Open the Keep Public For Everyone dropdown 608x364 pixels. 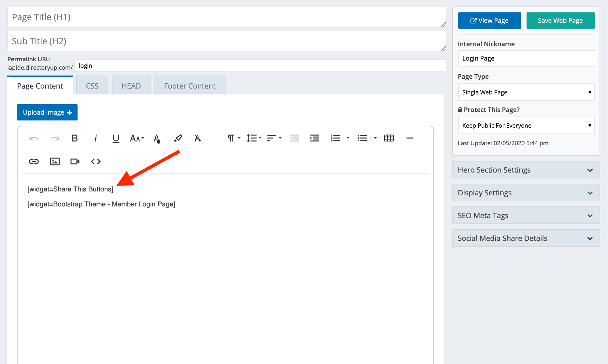(526, 125)
